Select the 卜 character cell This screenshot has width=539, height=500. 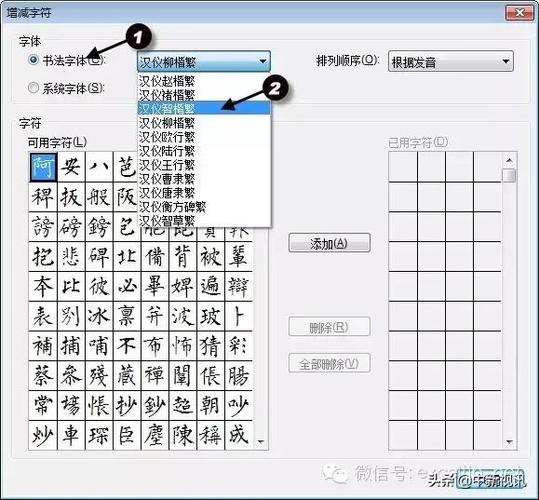point(239,316)
